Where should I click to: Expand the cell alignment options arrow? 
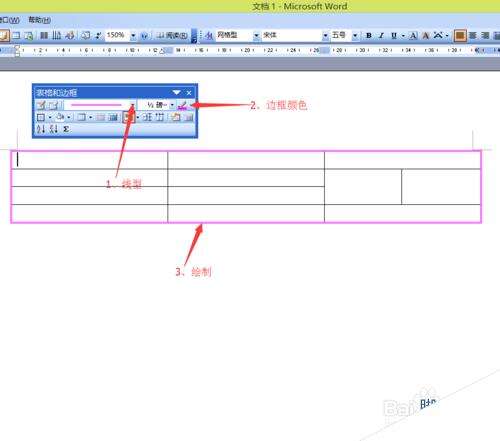tap(138, 117)
